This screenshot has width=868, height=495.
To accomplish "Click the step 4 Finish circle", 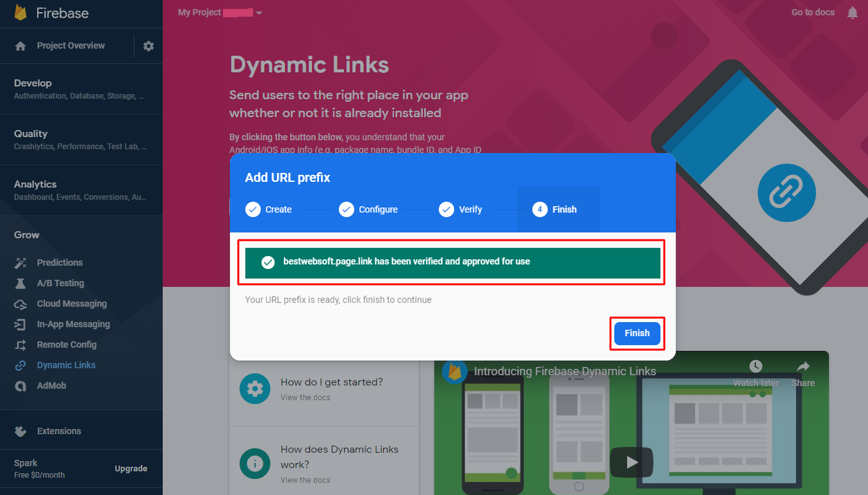I will tap(540, 209).
